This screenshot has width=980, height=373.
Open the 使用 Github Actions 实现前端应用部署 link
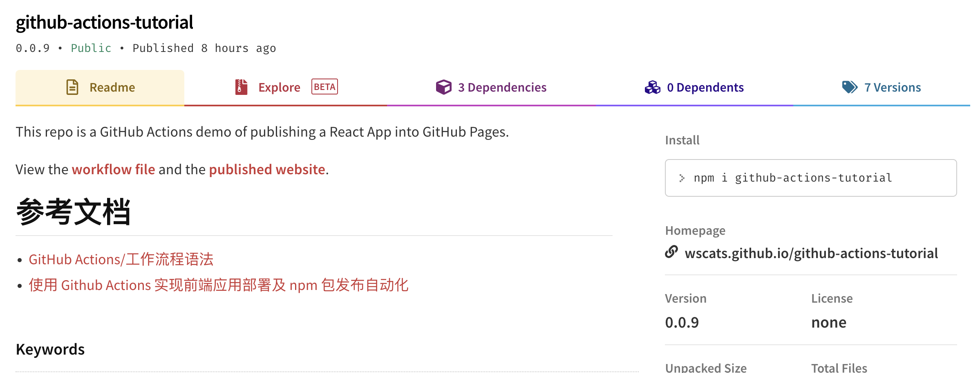tap(219, 285)
